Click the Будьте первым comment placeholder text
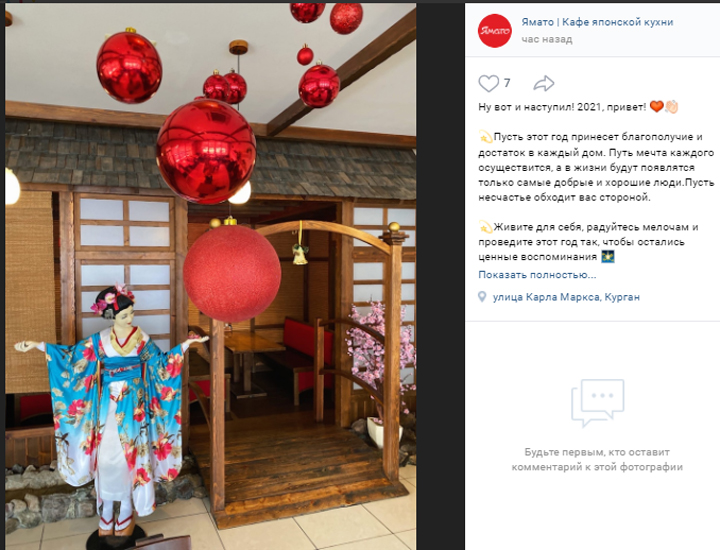Image resolution: width=720 pixels, height=550 pixels. pyautogui.click(x=597, y=460)
